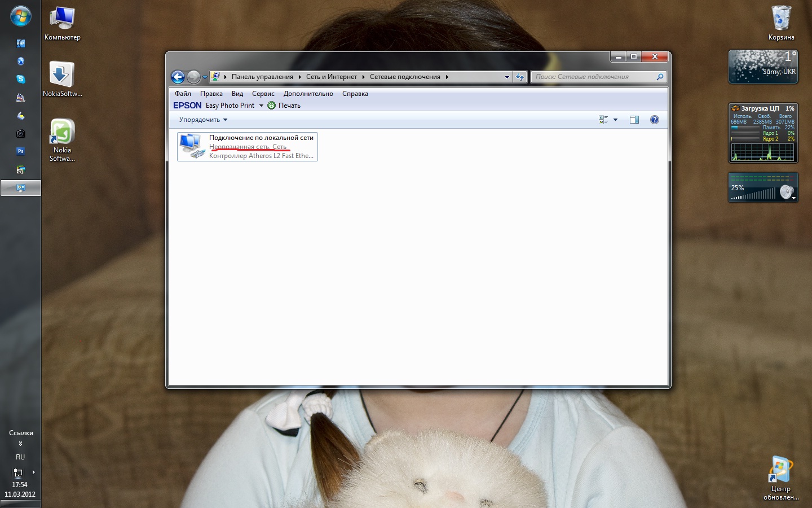812x508 pixels.
Task: Click the network tray icon
Action: [x=19, y=472]
